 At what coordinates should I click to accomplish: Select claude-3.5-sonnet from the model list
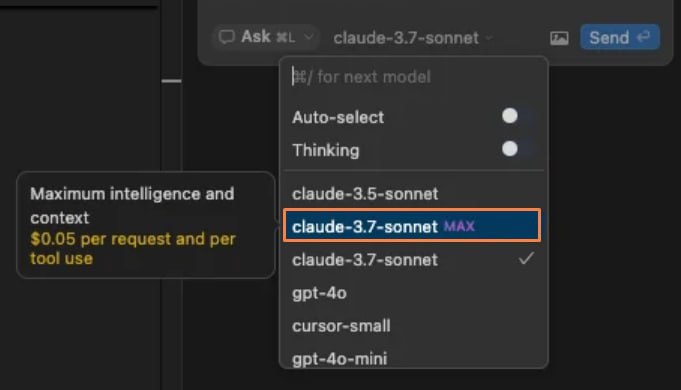[x=412, y=194]
